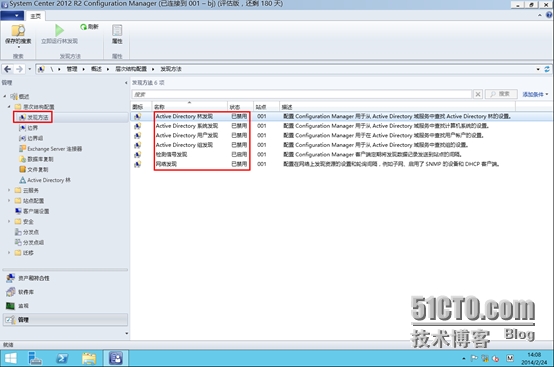The height and width of the screenshot is (367, 554).
Task: Open the address bar dropdown arrow
Action: [538, 69]
